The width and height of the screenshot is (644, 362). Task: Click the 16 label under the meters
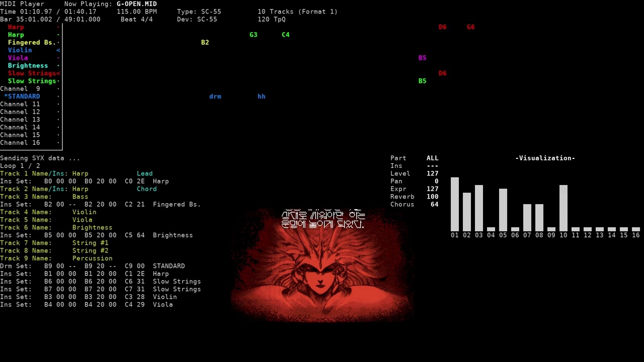pyautogui.click(x=636, y=235)
